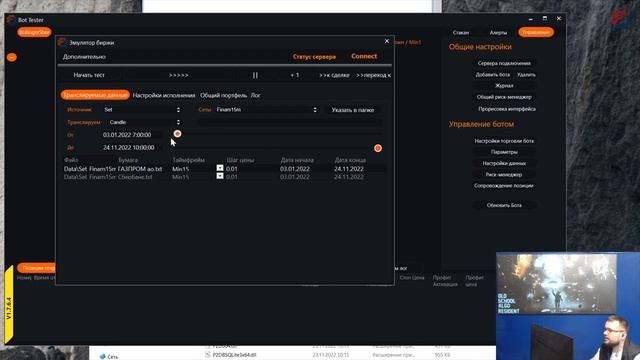Click the Min15 cell in the ГАЗПРОМ row
The width and height of the screenshot is (640, 360).
click(x=180, y=169)
